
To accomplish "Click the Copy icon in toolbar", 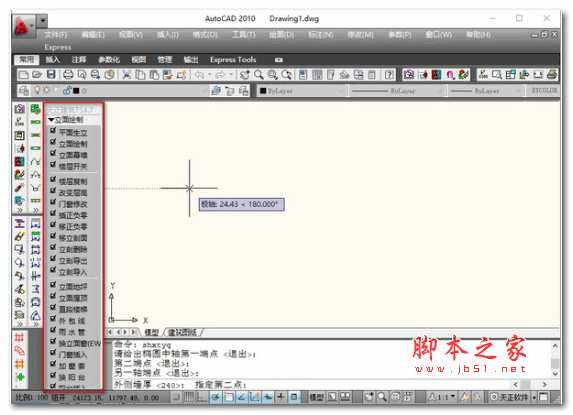I will pos(140,75).
